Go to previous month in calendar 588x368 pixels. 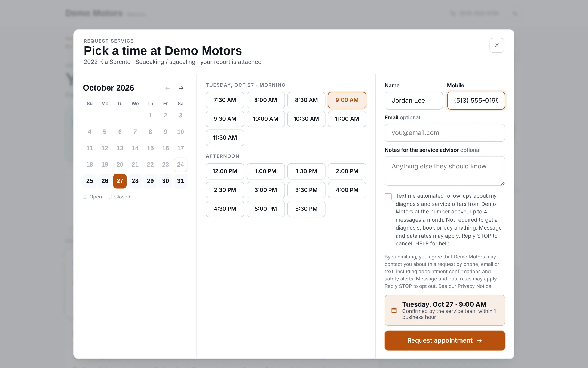coord(167,88)
